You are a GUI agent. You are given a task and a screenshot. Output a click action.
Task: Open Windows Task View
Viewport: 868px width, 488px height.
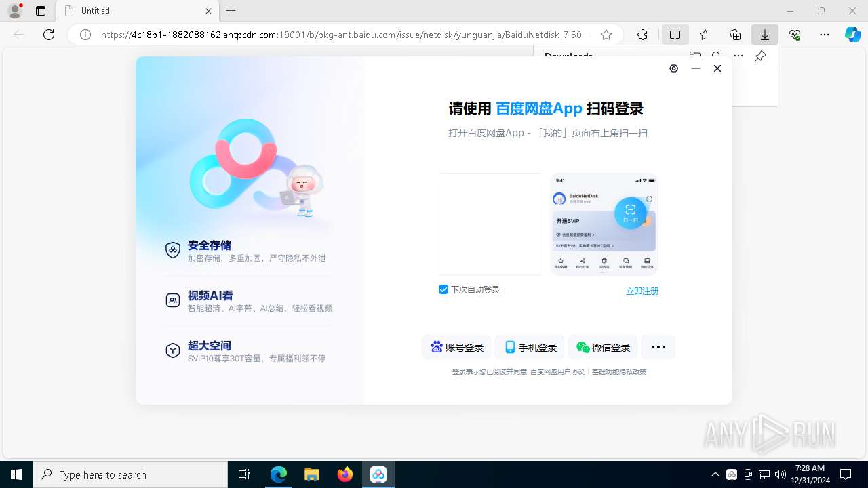tap(245, 474)
